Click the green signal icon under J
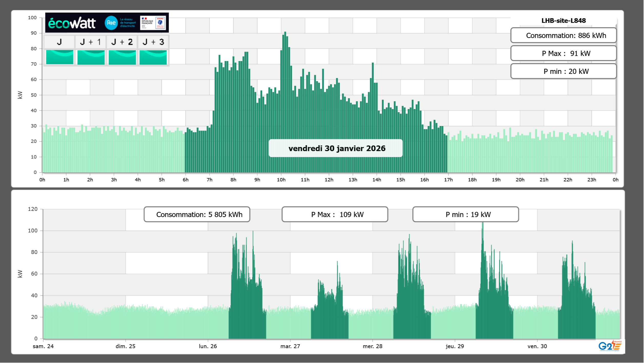 (x=60, y=57)
